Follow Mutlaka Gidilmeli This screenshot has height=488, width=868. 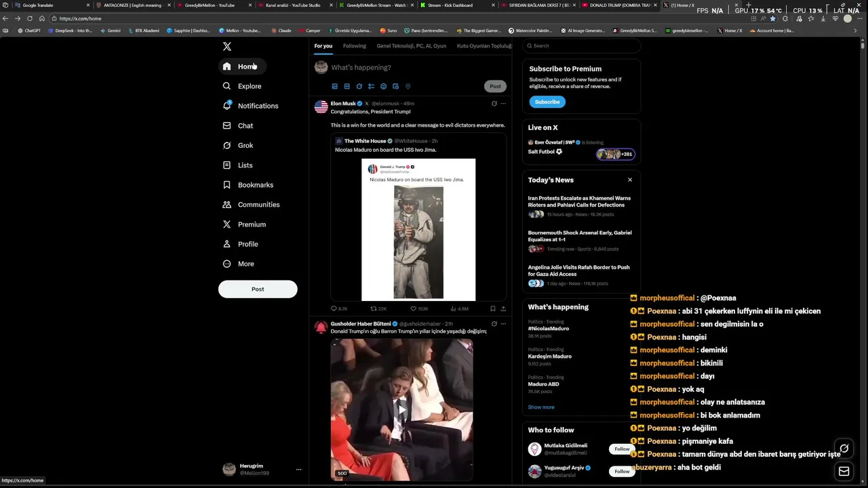(x=622, y=449)
